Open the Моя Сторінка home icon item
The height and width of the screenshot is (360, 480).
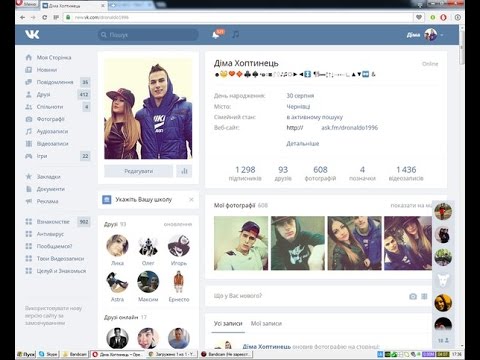pos(48,57)
